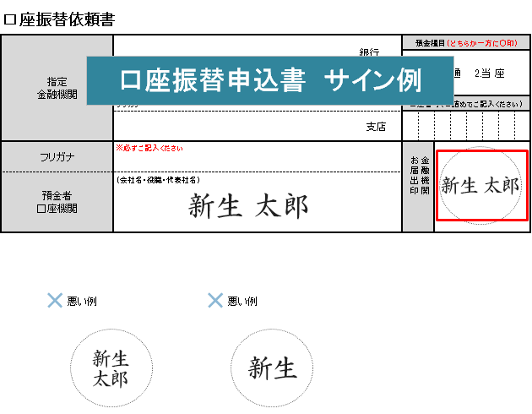Click the blue X icon above the 新生-only seal
Screen dimensions: 532x414
215,301
